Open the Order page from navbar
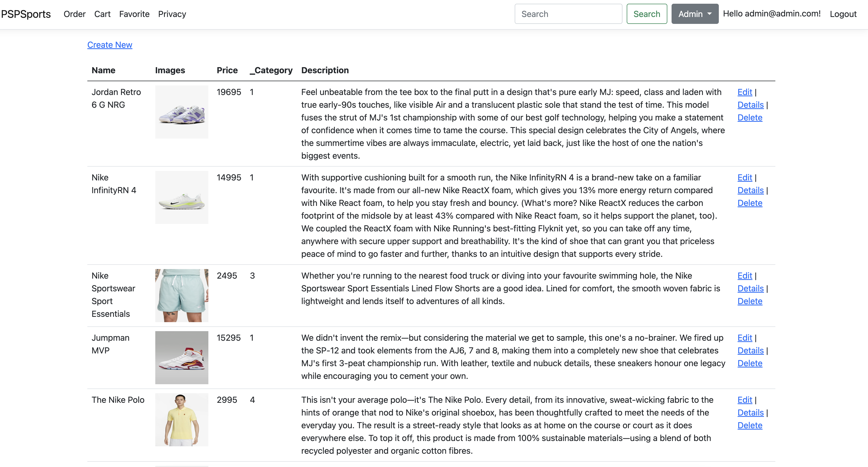 [x=75, y=14]
